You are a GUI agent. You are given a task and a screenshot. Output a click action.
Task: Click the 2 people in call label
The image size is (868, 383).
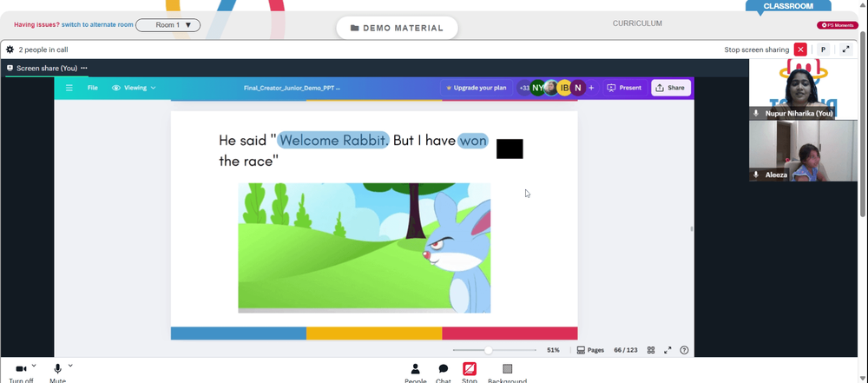(43, 50)
